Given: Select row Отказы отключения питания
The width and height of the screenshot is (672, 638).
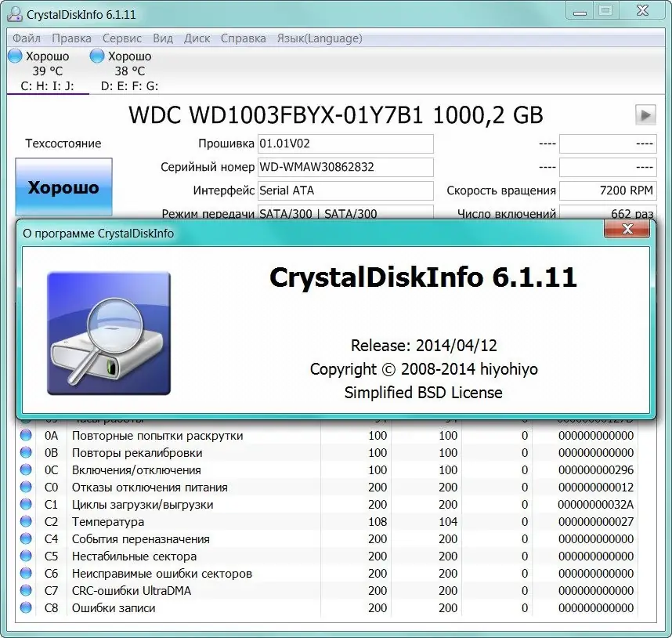Looking at the screenshot, I should click(x=327, y=488).
